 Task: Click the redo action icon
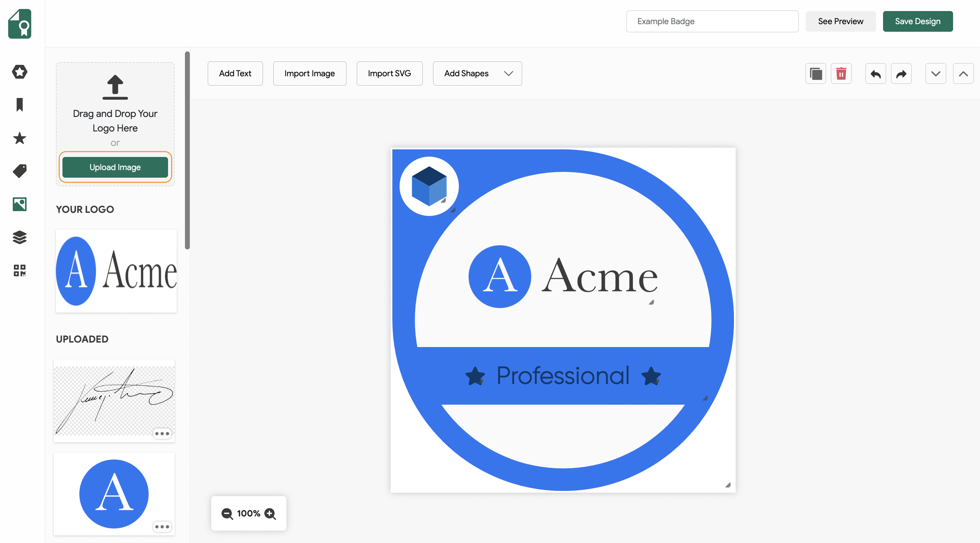pos(902,73)
